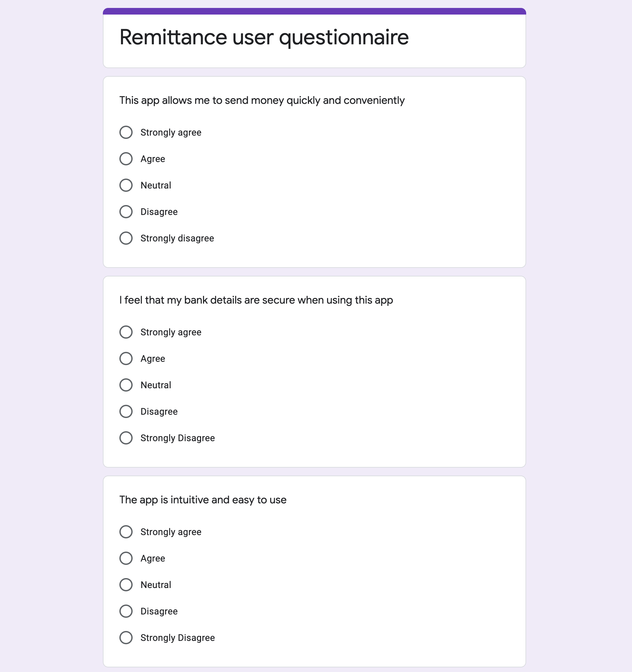The image size is (632, 672).
Task: Click the send money quickly question text
Action: coord(262,101)
